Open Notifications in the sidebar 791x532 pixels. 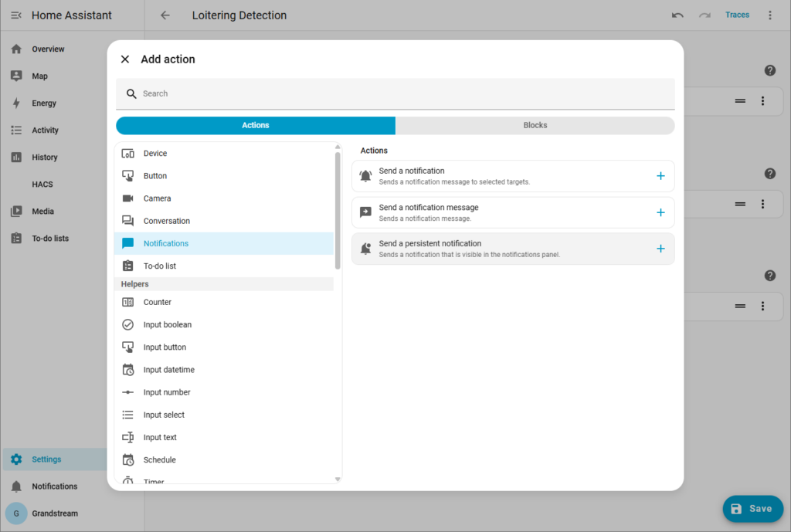point(55,486)
